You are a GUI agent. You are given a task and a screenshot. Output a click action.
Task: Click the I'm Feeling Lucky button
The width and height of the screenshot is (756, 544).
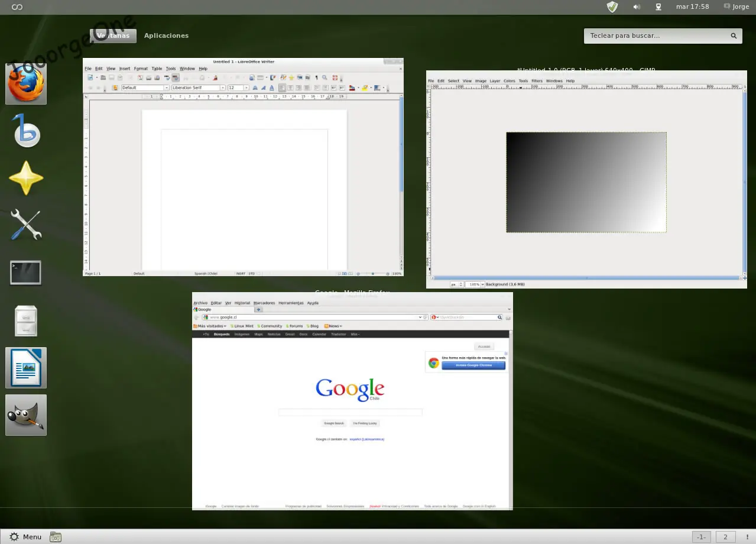pos(365,423)
